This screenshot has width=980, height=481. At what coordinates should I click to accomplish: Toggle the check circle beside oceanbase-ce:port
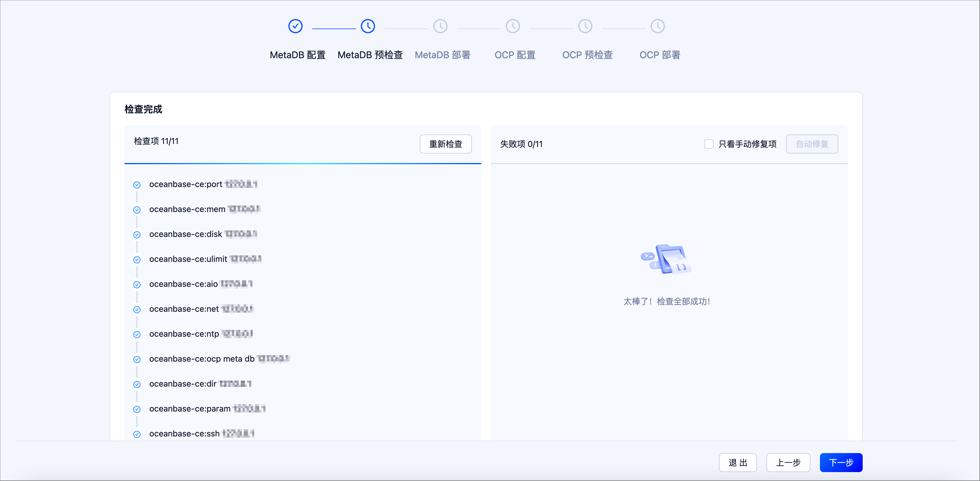point(137,185)
